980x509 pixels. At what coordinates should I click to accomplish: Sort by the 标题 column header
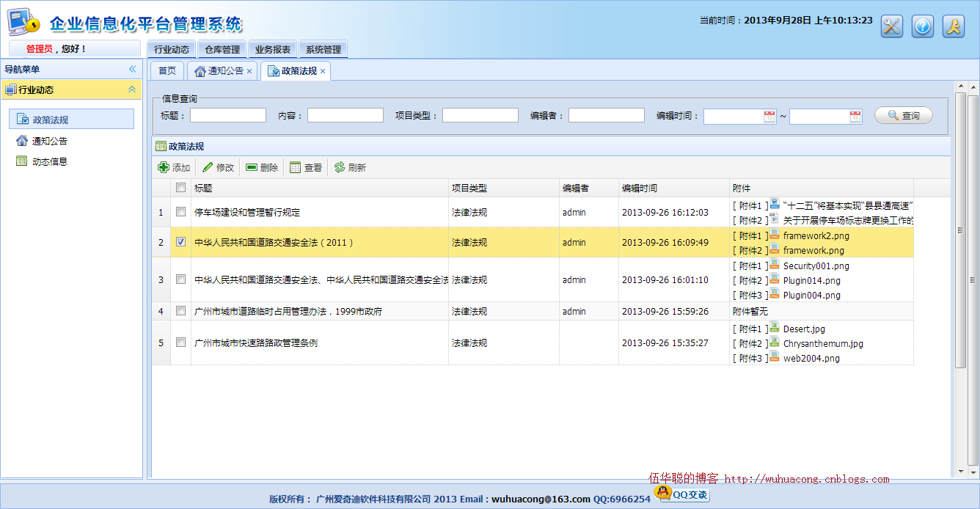(320, 188)
